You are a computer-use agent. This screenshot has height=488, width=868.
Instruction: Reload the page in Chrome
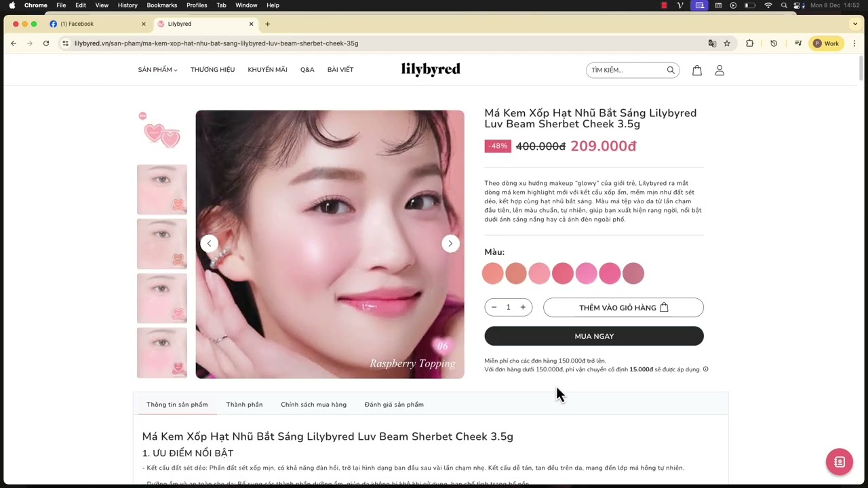point(46,43)
